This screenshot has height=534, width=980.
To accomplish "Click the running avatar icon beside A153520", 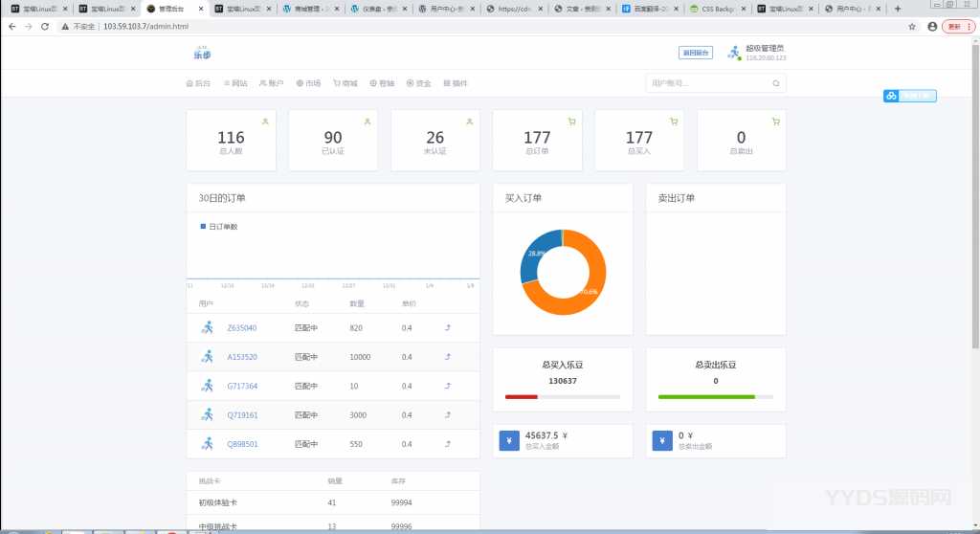I will point(207,357).
